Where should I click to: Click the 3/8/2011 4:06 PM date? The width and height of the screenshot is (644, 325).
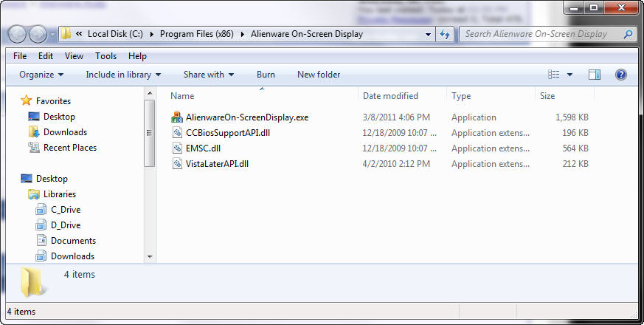click(x=396, y=117)
